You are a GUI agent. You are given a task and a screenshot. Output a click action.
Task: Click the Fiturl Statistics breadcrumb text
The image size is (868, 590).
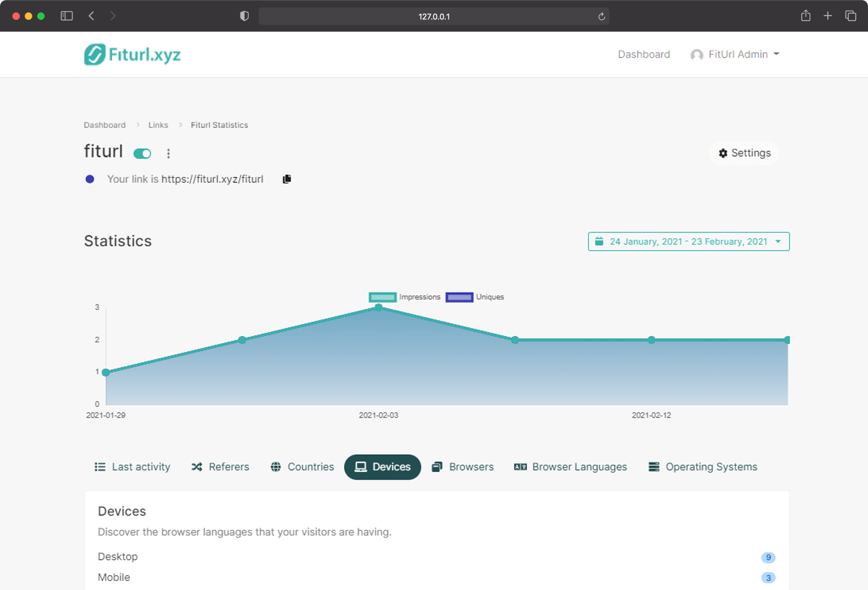pos(219,125)
